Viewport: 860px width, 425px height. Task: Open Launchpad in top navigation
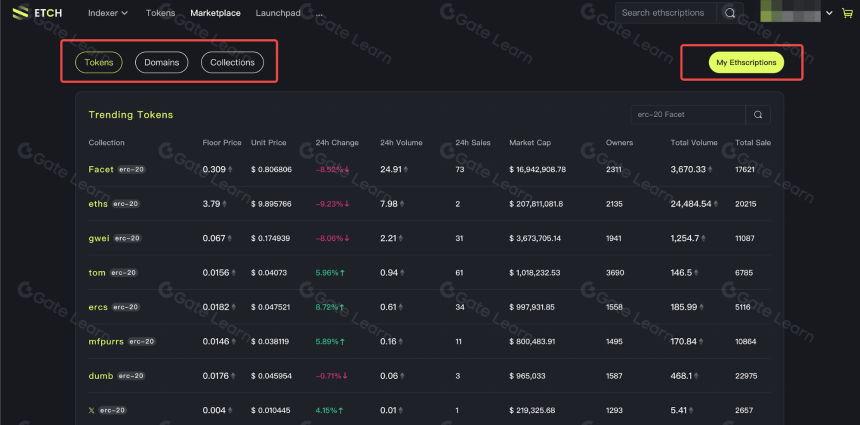coord(278,13)
